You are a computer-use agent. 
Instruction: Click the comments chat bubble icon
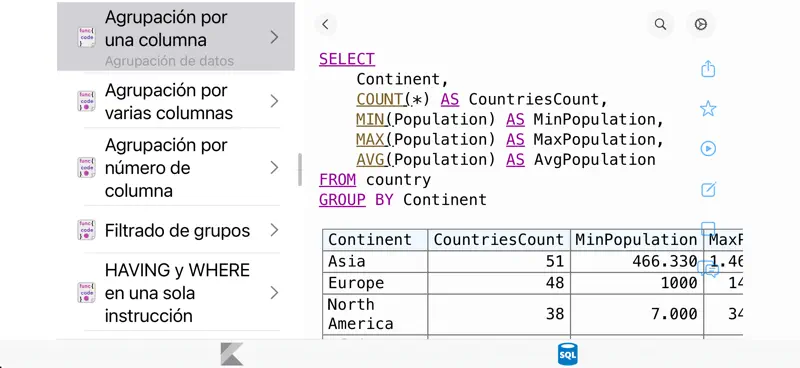click(x=708, y=268)
